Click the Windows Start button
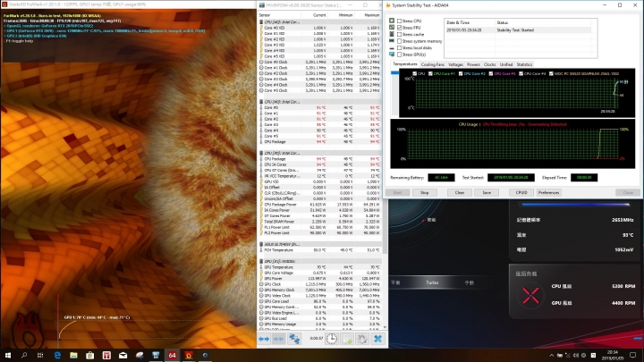This screenshot has height=362, width=644. point(7,355)
